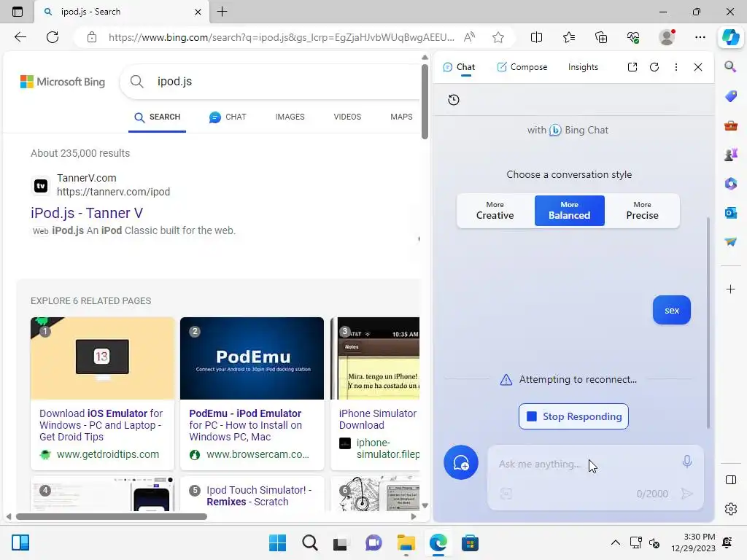Select More Precise conversation style
Viewport: 747px width, 560px height.
click(x=642, y=211)
